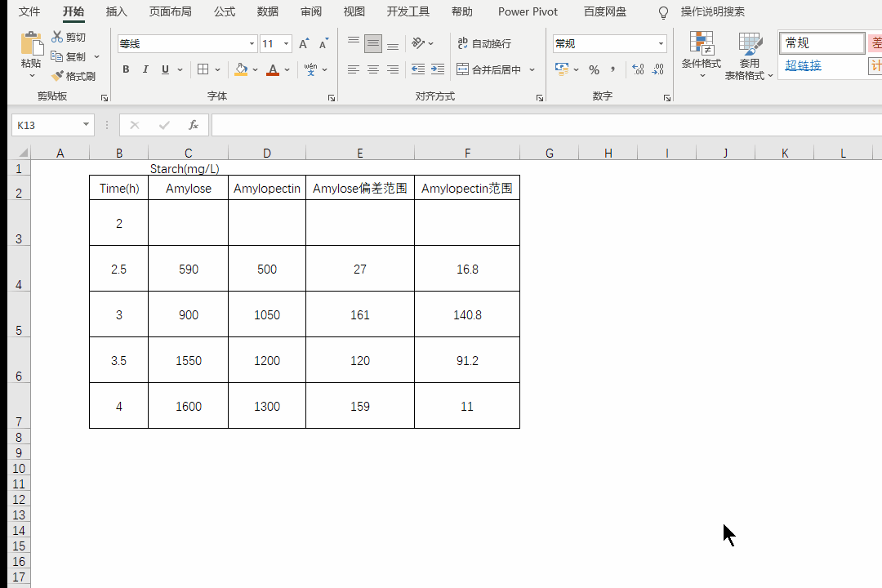Toggle bold formatting
This screenshot has height=588, width=882.
126,69
